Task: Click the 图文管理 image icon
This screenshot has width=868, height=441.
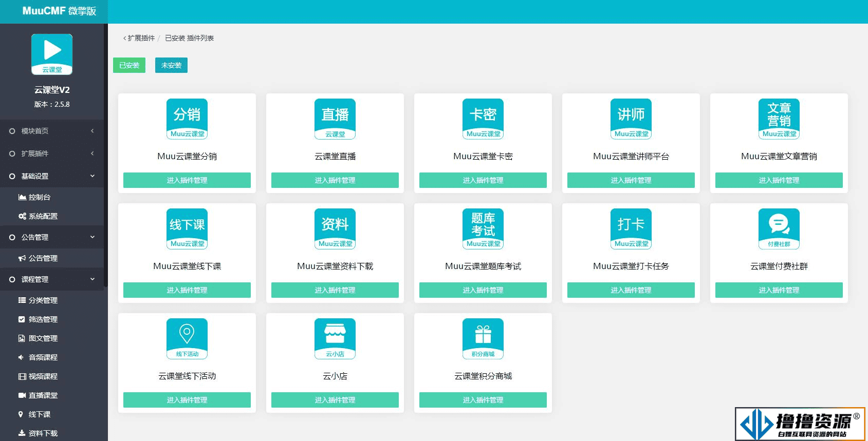Action: (22, 338)
